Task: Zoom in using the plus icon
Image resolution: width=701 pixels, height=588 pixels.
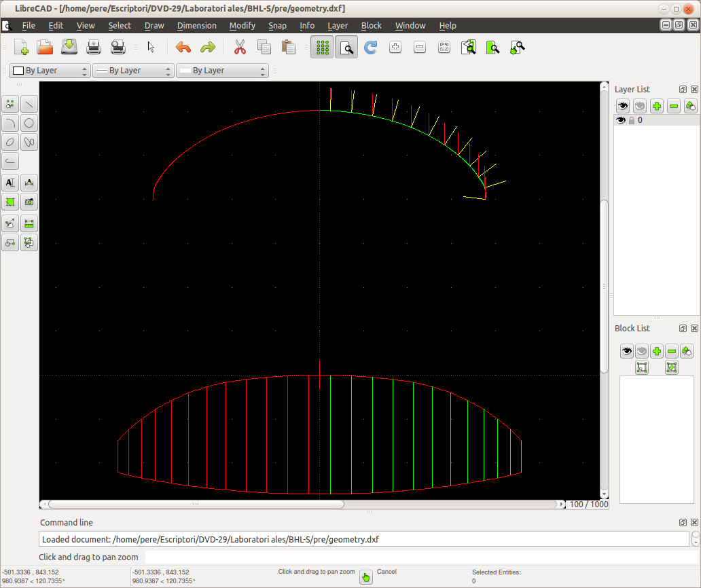Action: [x=395, y=47]
